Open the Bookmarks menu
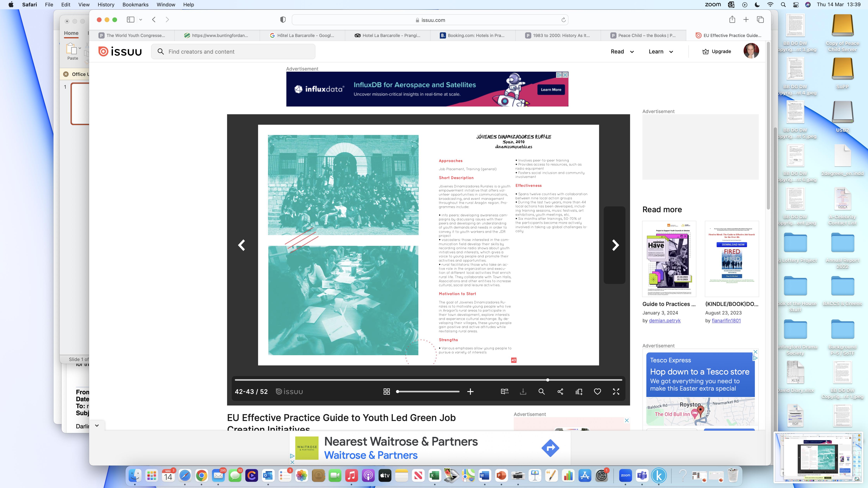The image size is (868, 488). click(135, 5)
